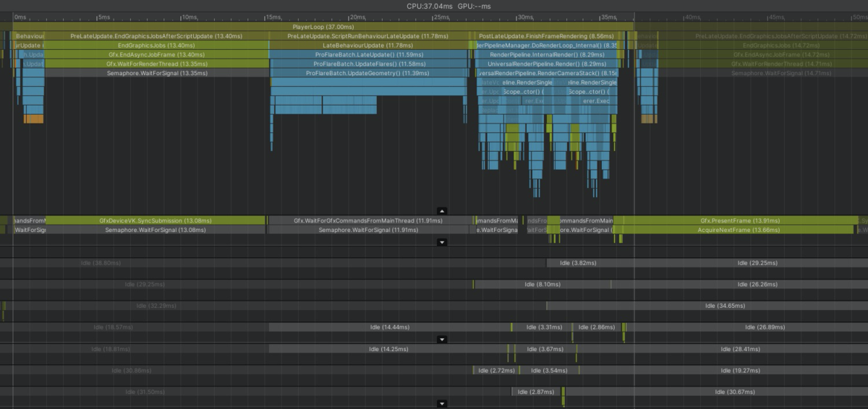Click UniversalRenderPipeline.Render() (8.29ms) bar

click(x=547, y=64)
